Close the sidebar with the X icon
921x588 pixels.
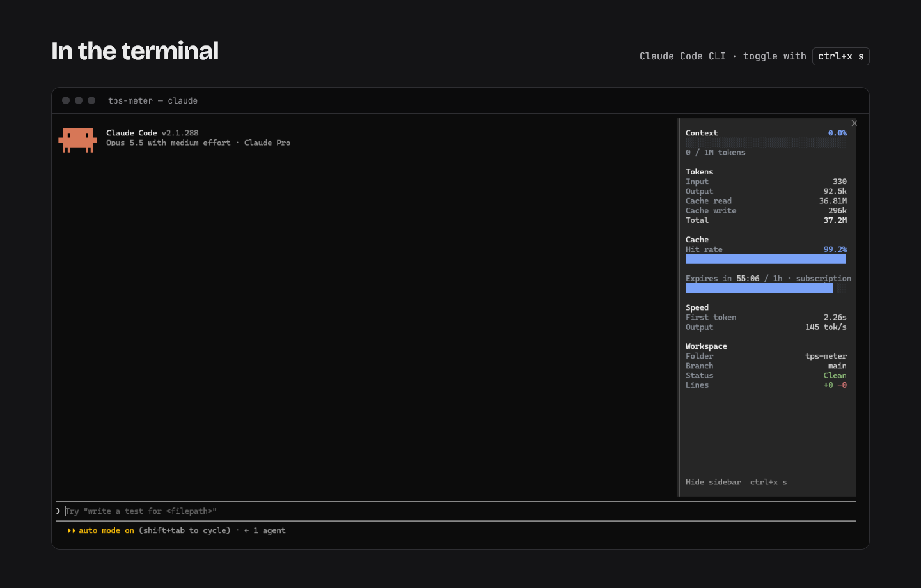pos(854,123)
